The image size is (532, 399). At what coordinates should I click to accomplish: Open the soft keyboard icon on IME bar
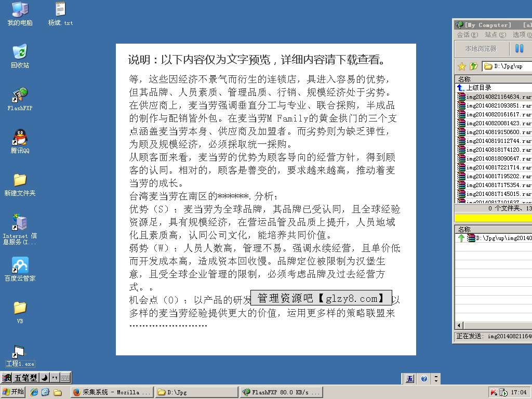pyautogui.click(x=65, y=377)
